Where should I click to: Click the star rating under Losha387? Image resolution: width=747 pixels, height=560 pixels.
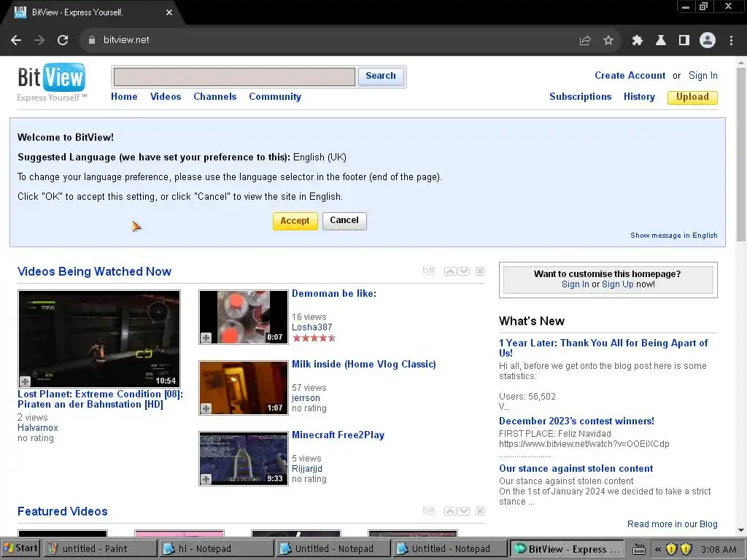pyautogui.click(x=314, y=338)
